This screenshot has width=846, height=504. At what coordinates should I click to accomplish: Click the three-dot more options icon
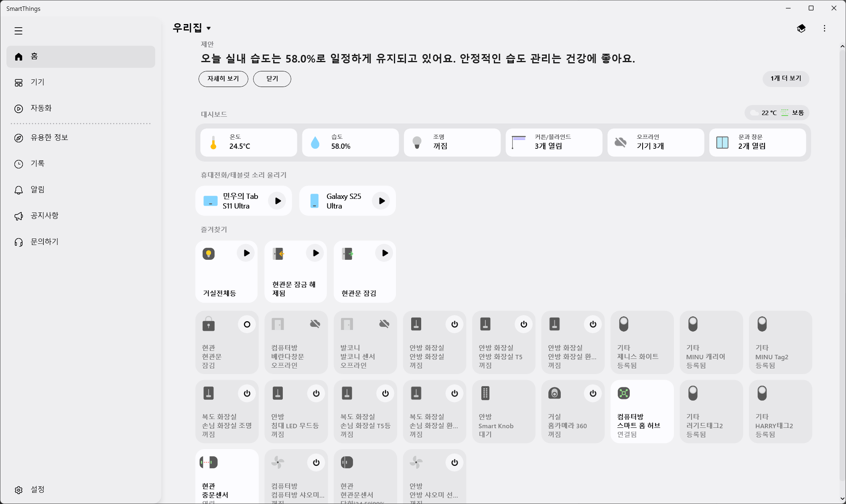tap(824, 28)
